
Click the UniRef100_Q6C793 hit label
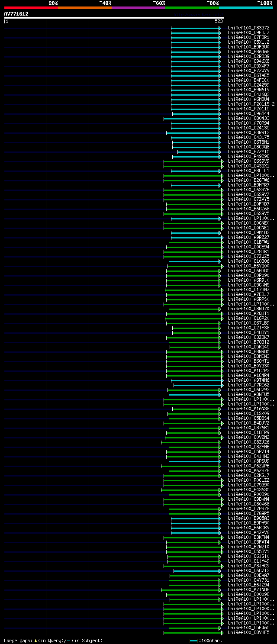click(248, 390)
